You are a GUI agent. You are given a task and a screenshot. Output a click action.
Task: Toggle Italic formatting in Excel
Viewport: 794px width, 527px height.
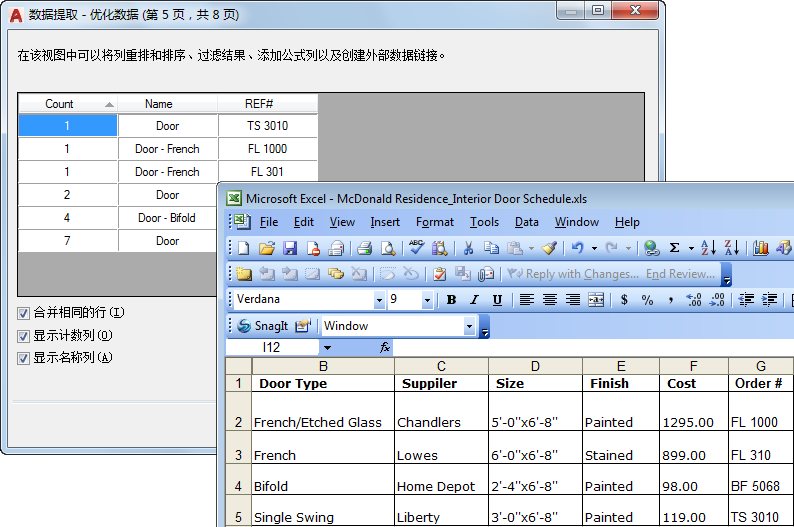pos(474,300)
